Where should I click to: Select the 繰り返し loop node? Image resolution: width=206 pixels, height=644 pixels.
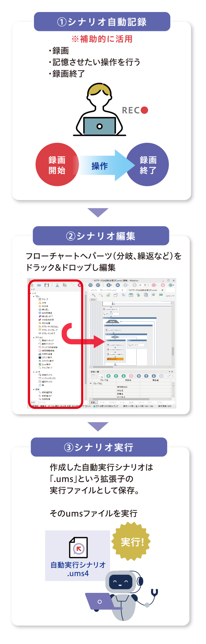[x=44, y=309]
